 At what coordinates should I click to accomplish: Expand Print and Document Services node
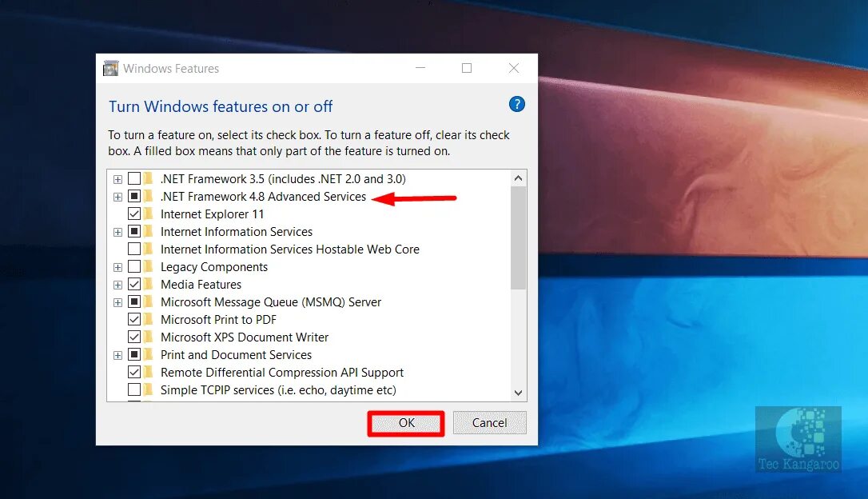[117, 356]
